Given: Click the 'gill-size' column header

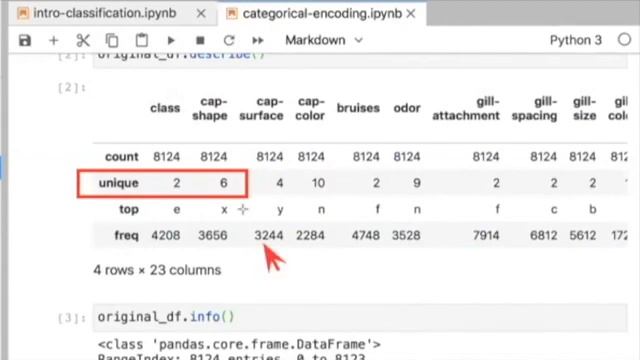Looking at the screenshot, I should point(584,109).
